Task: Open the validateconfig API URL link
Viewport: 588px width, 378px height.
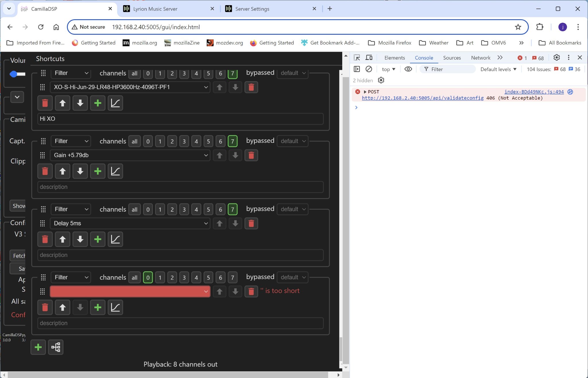Action: 423,98
